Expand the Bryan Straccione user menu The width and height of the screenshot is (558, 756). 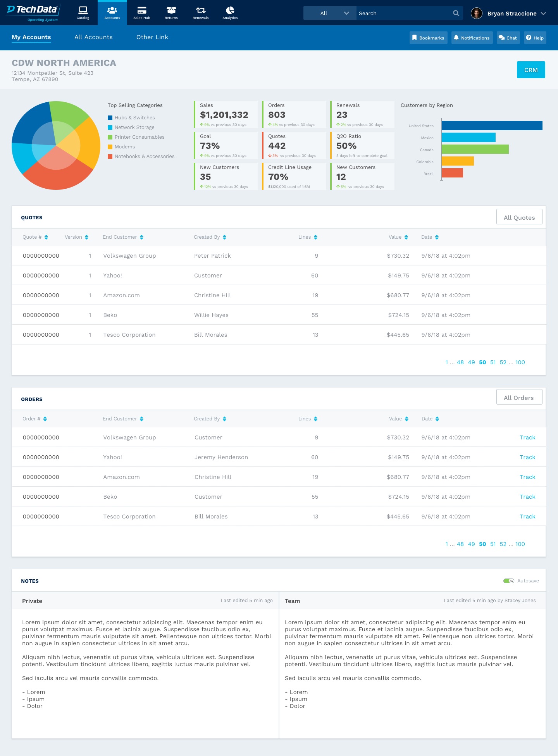543,14
